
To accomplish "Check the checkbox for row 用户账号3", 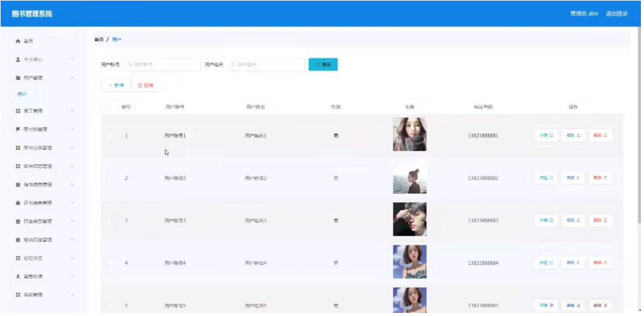I will (x=109, y=221).
